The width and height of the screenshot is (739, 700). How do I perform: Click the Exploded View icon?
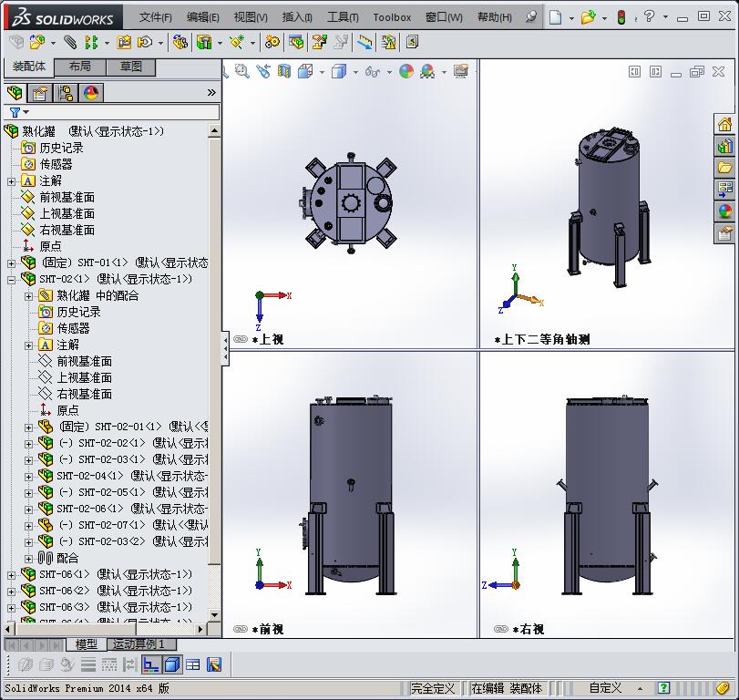tap(320, 43)
